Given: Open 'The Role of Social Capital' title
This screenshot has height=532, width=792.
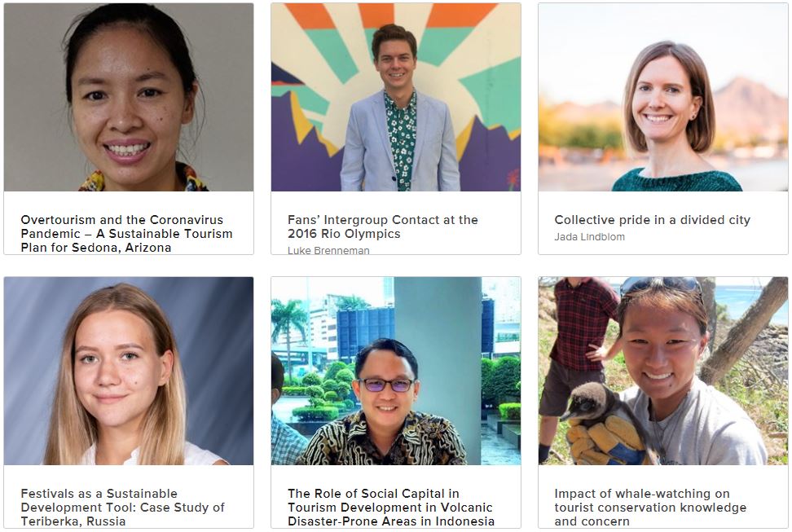Looking at the screenshot, I should (x=391, y=508).
